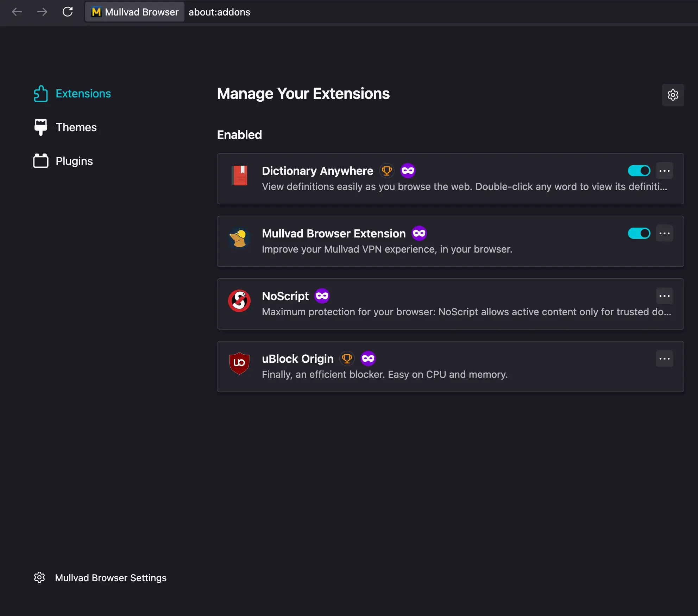Click the Themes paintbrush icon

pos(41,127)
